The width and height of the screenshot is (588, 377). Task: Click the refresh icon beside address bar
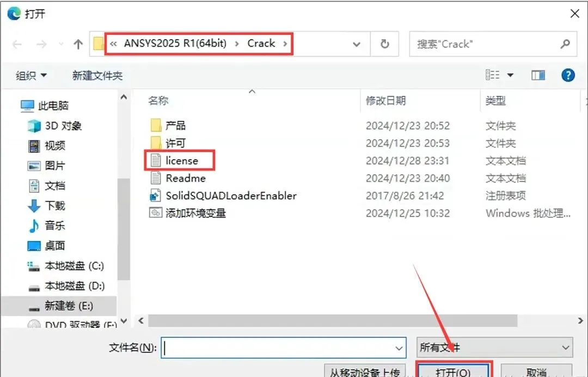(384, 44)
